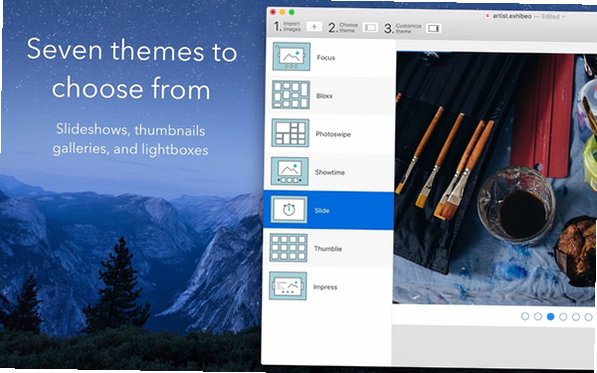Click the 2. Choose theme step label
The height and width of the screenshot is (373, 597).
(x=343, y=27)
